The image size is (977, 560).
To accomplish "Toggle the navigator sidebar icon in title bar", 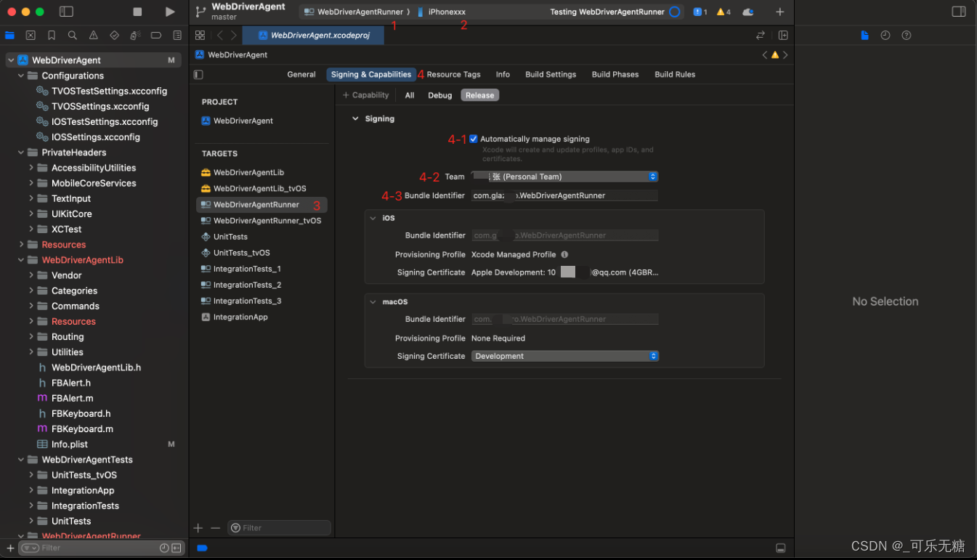I will 66,12.
